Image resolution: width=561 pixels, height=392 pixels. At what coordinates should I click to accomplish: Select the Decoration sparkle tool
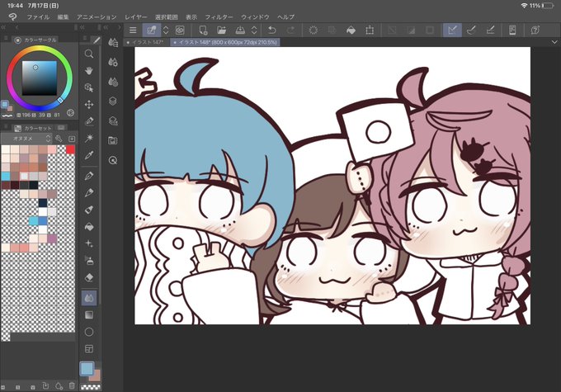(89, 243)
